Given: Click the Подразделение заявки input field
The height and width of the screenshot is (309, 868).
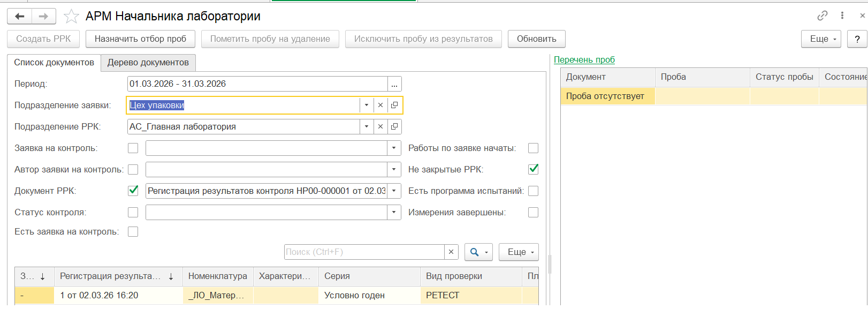Looking at the screenshot, I should (x=243, y=105).
